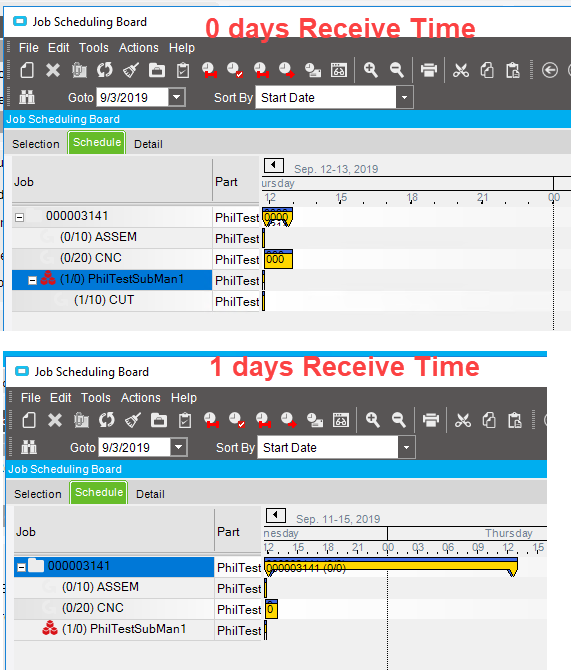
Task: Collapse job 000003141 in top window
Action: pos(19,217)
